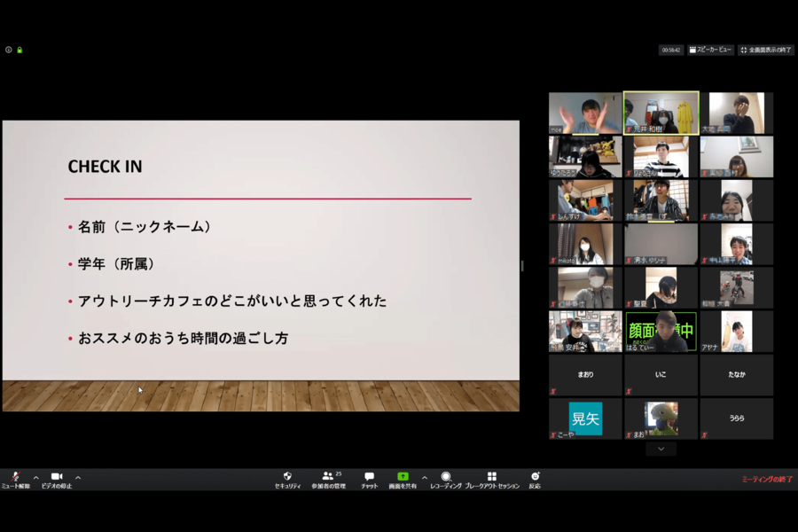The height and width of the screenshot is (532, 798).
Task: Click the red end meeting button
Action: [x=767, y=480]
